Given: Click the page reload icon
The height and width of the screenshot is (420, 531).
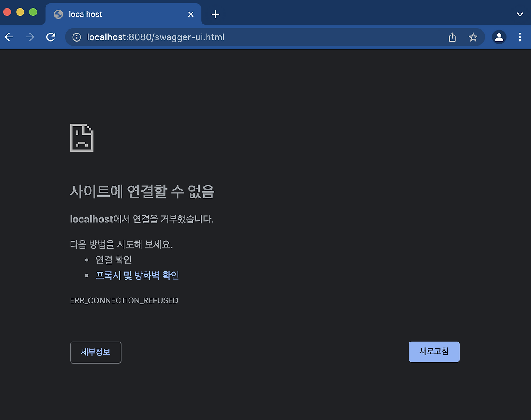Looking at the screenshot, I should click(x=51, y=37).
